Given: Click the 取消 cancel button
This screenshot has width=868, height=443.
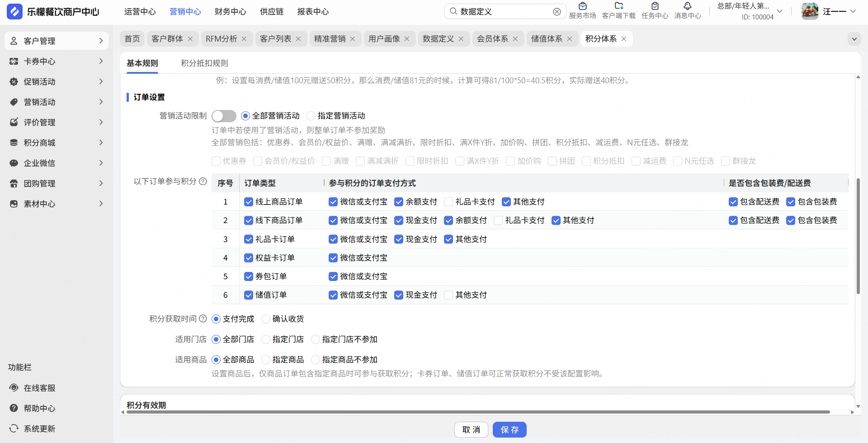Looking at the screenshot, I should pyautogui.click(x=471, y=429).
